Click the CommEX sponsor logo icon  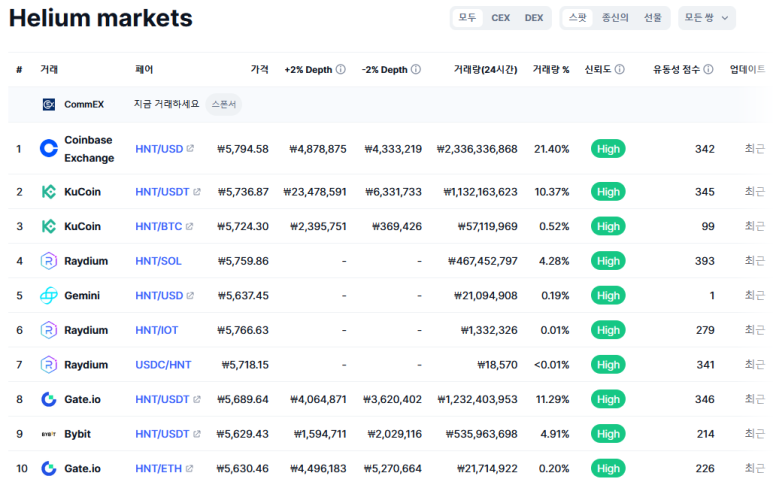click(49, 104)
